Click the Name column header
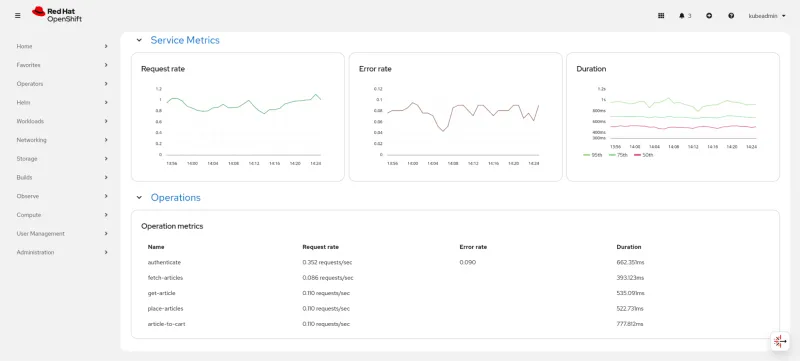Viewport: 800px width, 361px height. coord(156,247)
